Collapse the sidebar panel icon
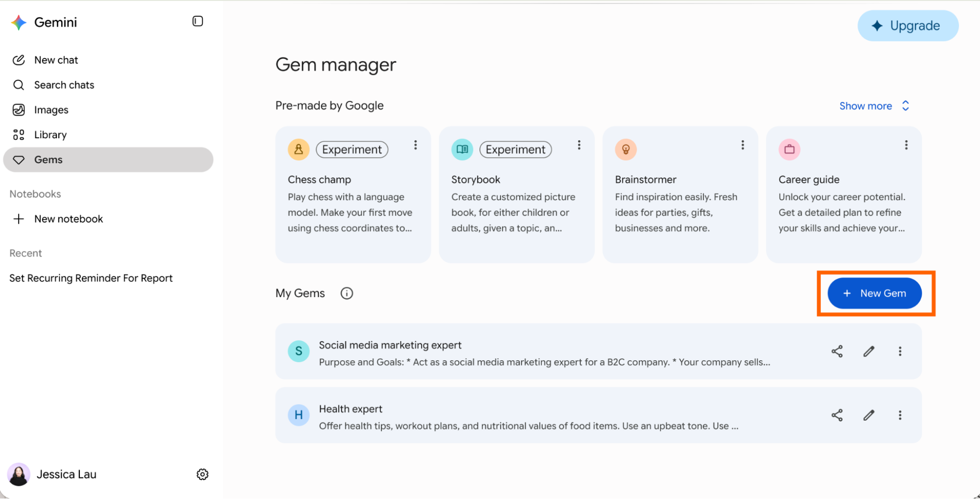This screenshot has height=499, width=980. tap(198, 21)
